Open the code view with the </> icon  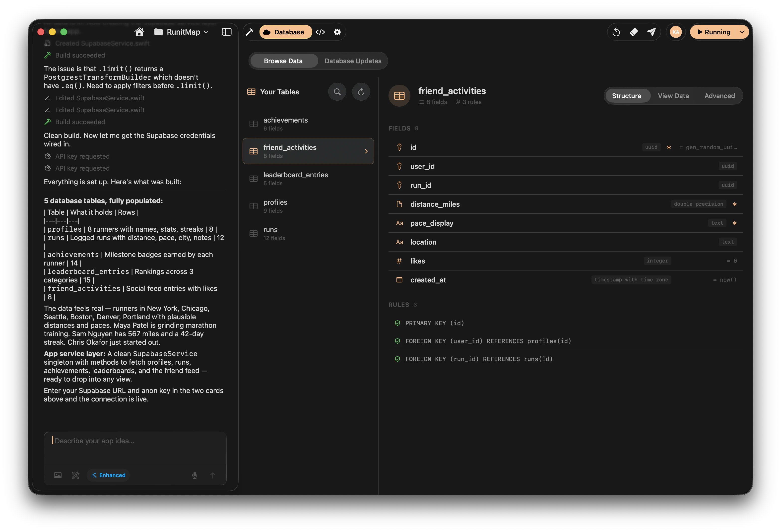(321, 32)
